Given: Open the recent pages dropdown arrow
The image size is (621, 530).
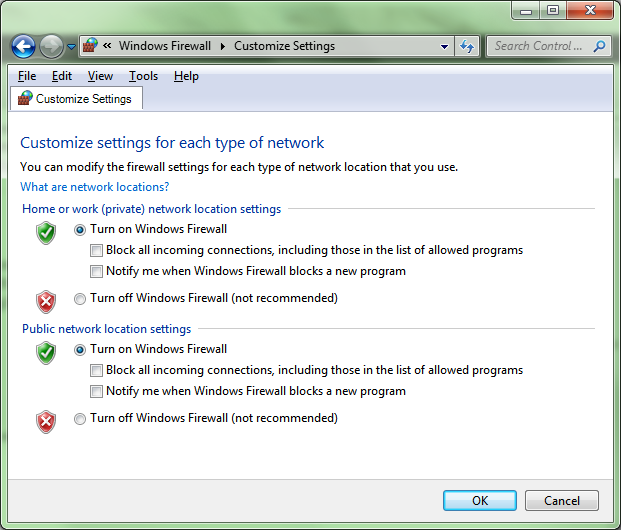Looking at the screenshot, I should coord(72,47).
